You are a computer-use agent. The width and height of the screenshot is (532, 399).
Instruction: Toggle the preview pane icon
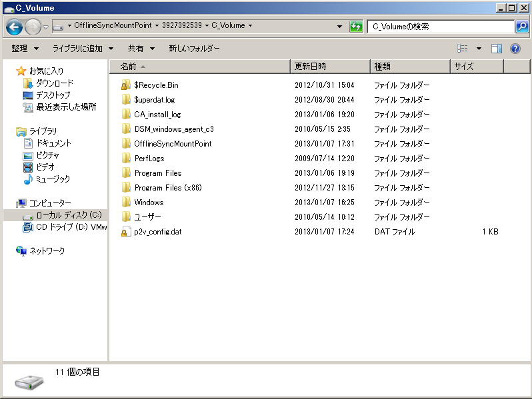click(497, 49)
